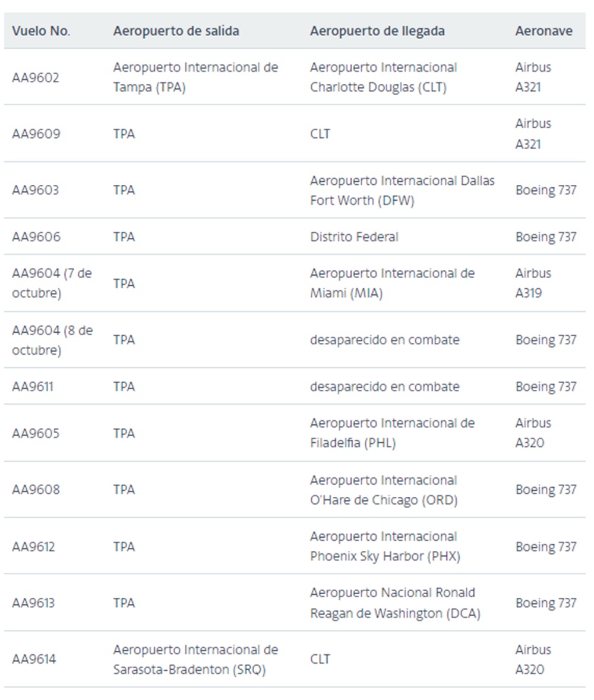Click flight AA9611 in the list
The image size is (594, 700).
[x=33, y=386]
